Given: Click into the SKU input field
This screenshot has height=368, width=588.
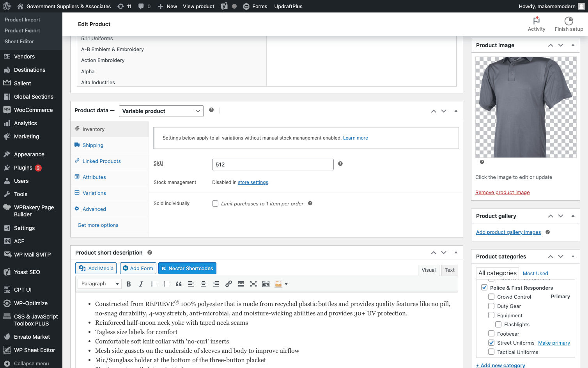Looking at the screenshot, I should (x=273, y=165).
